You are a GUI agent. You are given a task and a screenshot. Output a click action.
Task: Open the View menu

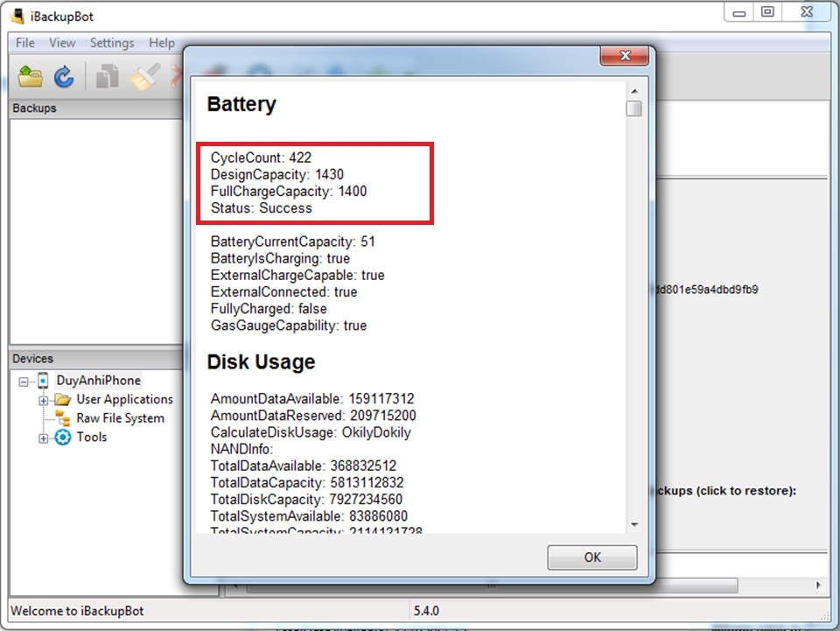(x=62, y=43)
